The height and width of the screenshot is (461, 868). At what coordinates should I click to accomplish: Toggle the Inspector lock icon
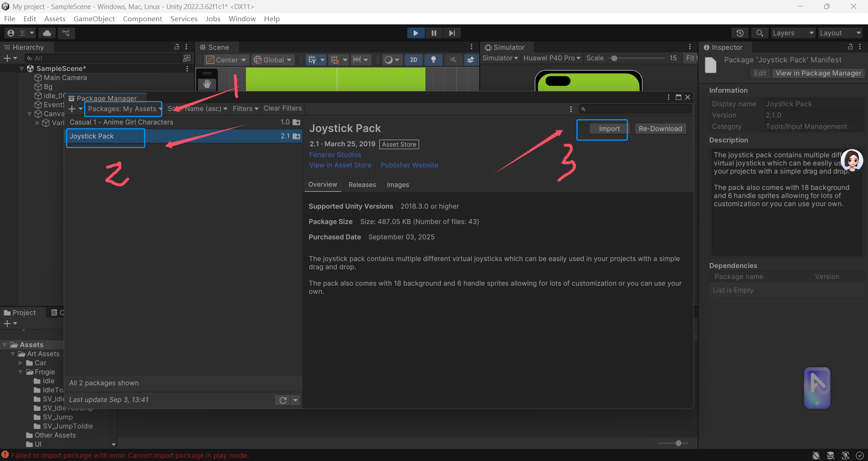pyautogui.click(x=850, y=47)
